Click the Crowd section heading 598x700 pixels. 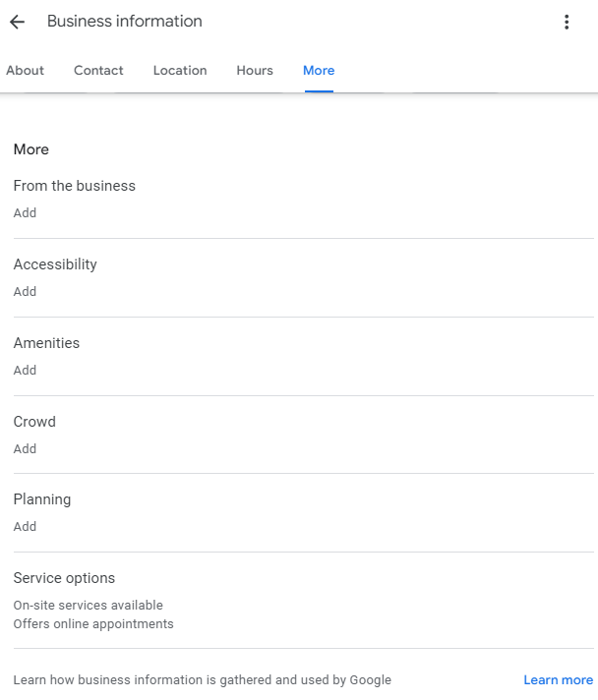coord(34,422)
